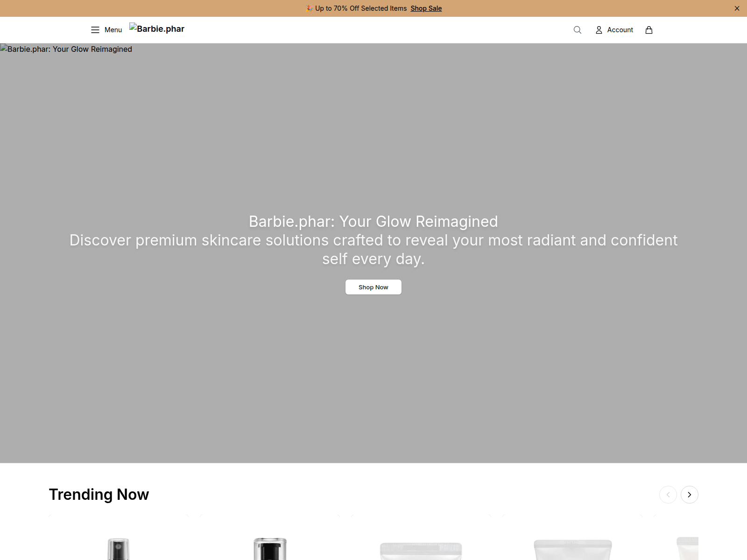Click the 'Up to 70% Off Selected Items' text

pyautogui.click(x=361, y=8)
